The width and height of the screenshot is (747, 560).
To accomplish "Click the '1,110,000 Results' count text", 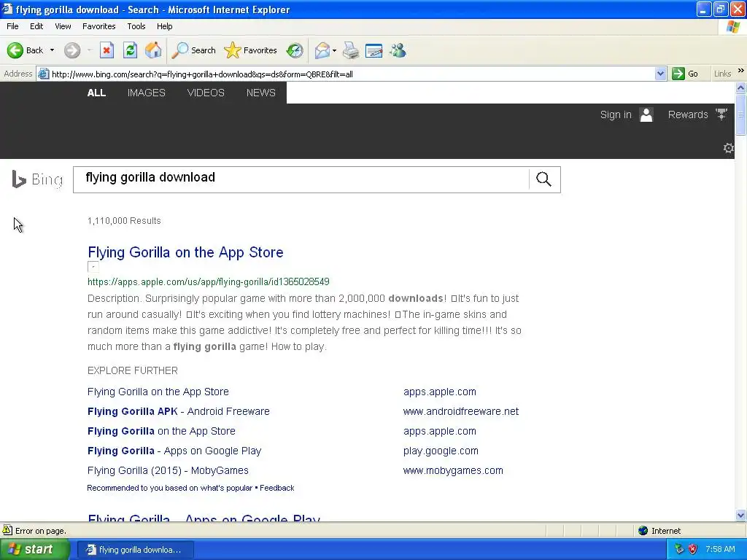I will coord(124,221).
